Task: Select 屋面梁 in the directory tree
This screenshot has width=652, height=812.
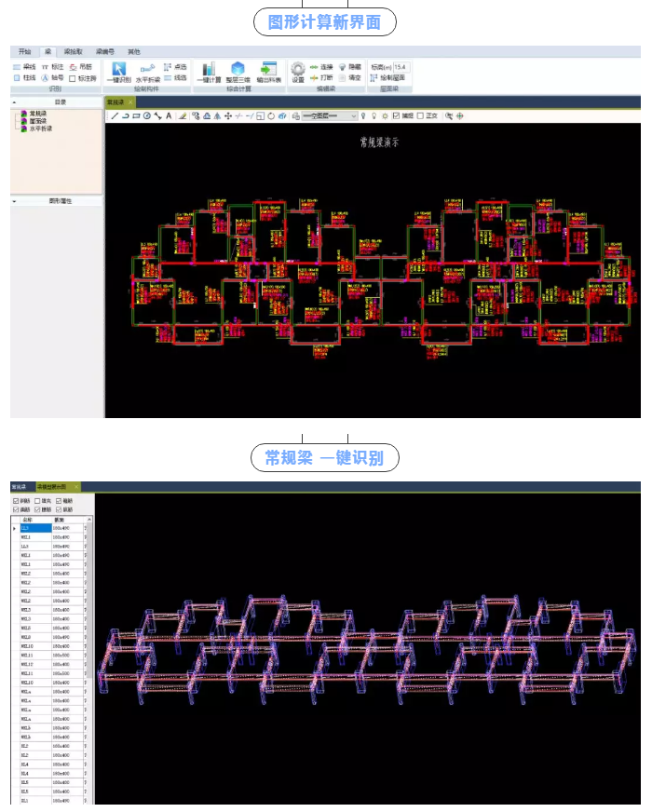Action: [38, 121]
